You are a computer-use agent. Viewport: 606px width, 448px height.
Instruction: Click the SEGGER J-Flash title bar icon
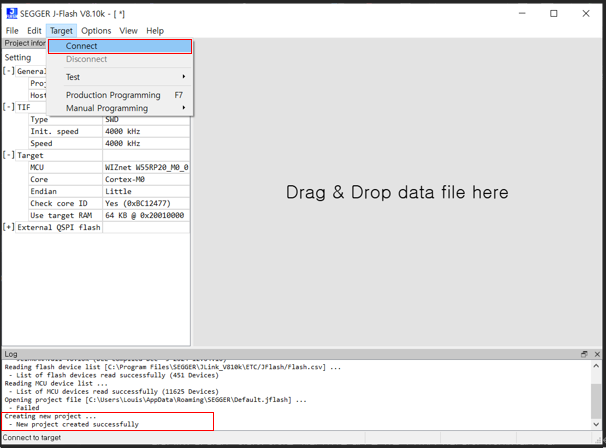(x=12, y=14)
